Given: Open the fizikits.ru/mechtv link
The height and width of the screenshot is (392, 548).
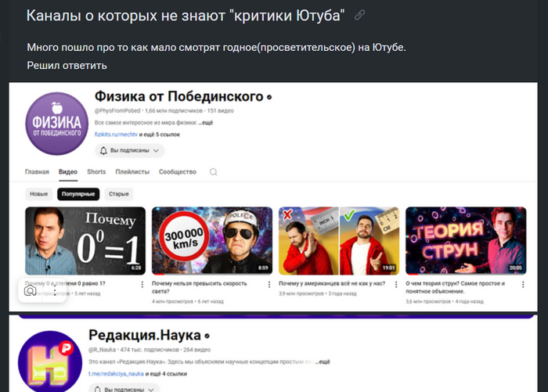Looking at the screenshot, I should (116, 135).
